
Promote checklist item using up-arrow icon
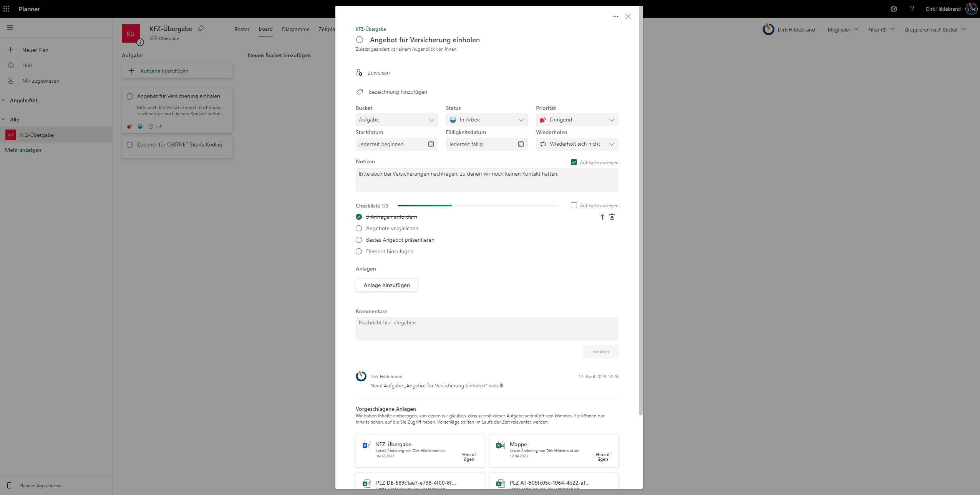pyautogui.click(x=602, y=217)
